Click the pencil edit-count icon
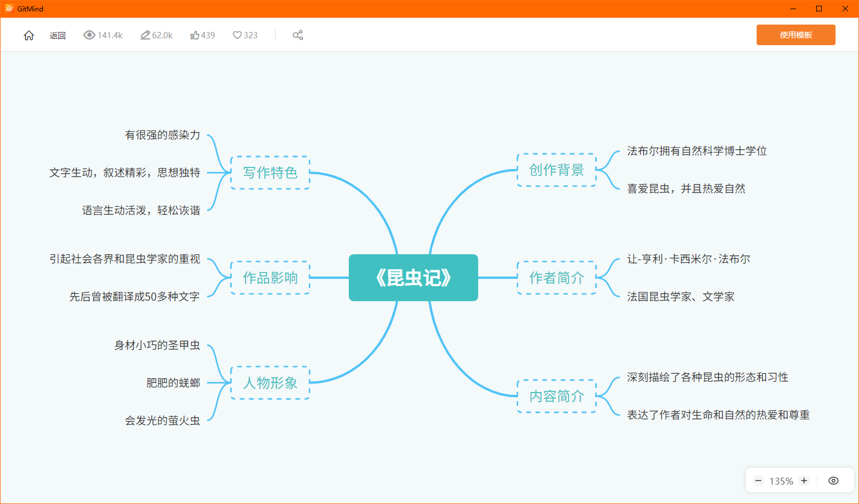 click(145, 35)
